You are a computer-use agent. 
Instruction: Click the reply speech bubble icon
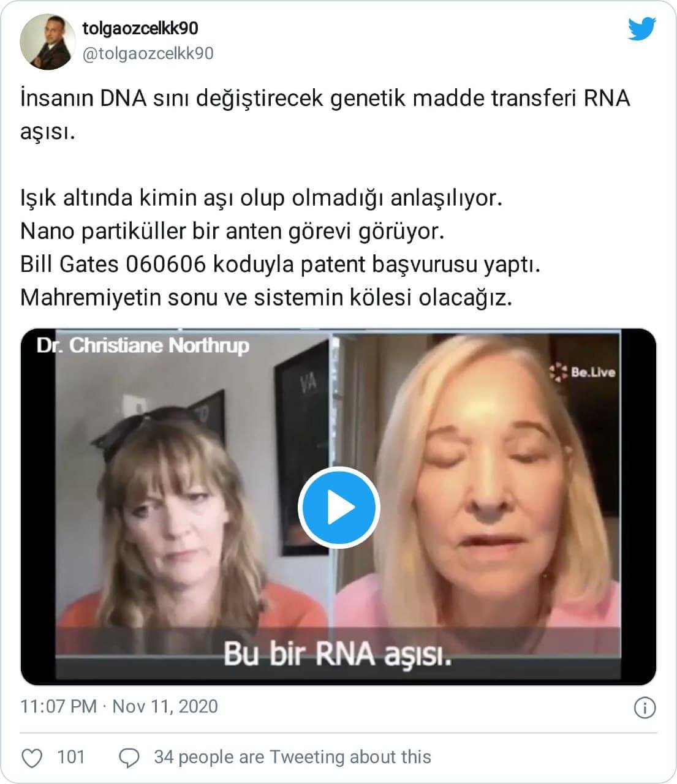pyautogui.click(x=129, y=758)
